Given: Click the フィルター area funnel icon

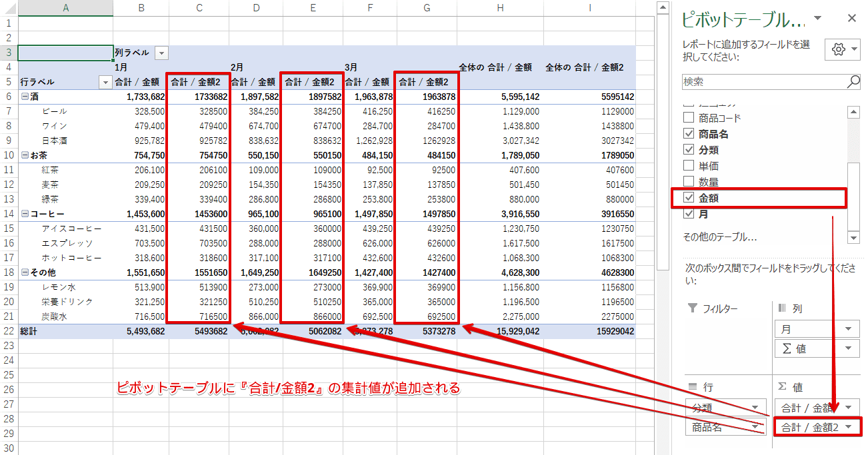Looking at the screenshot, I should tap(692, 308).
